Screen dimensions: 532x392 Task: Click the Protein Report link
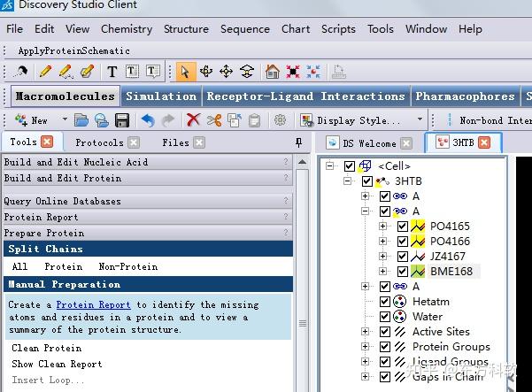pyautogui.click(x=93, y=305)
